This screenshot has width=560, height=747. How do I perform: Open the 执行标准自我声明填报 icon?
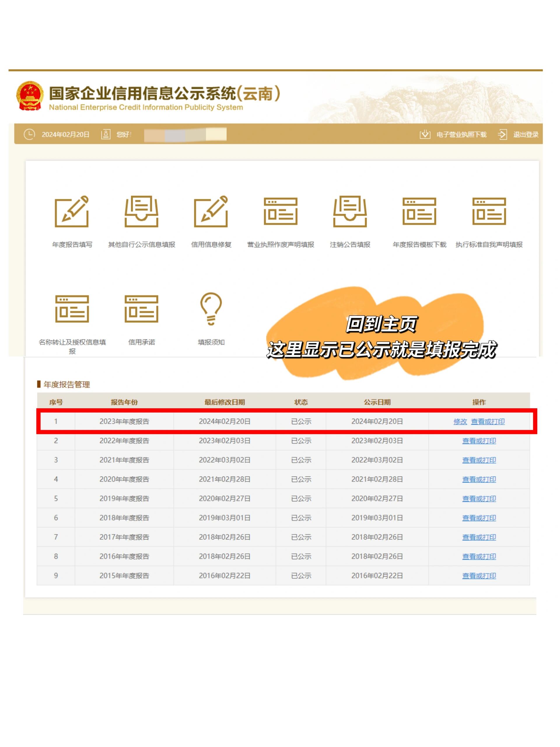489,211
